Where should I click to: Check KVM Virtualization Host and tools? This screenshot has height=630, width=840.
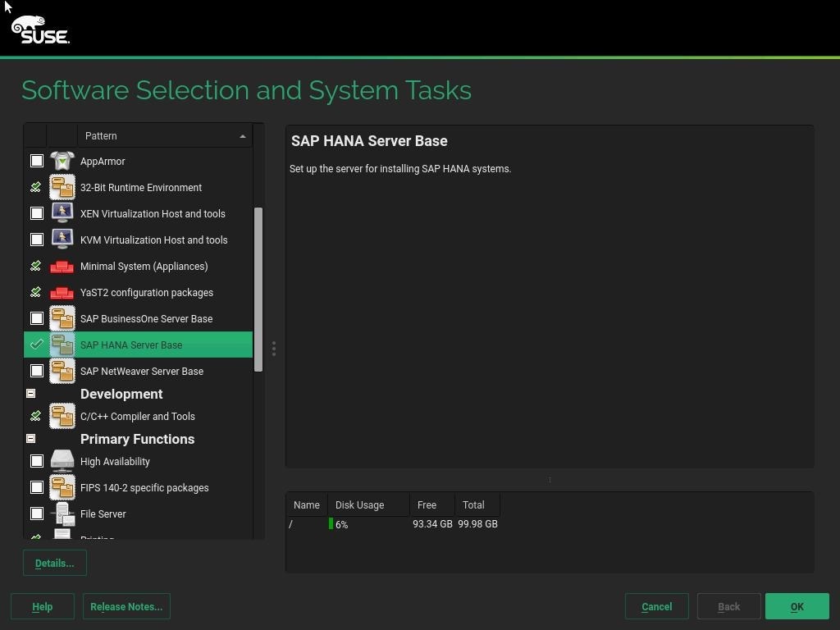[x=36, y=240]
